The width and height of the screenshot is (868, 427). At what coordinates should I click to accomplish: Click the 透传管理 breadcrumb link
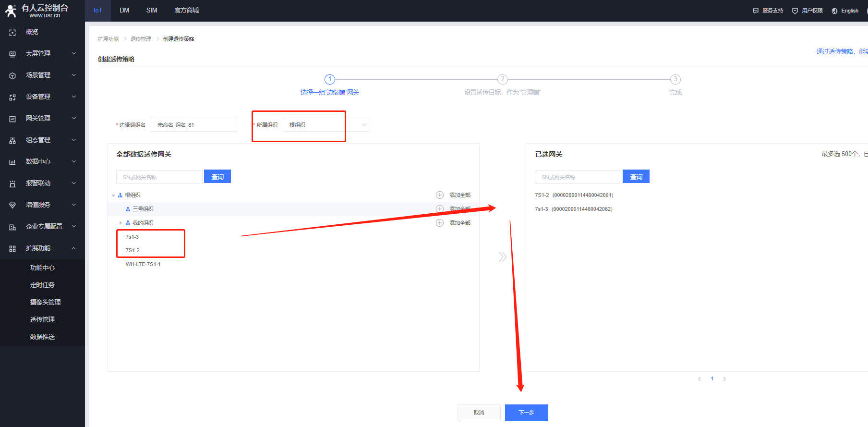pyautogui.click(x=141, y=39)
